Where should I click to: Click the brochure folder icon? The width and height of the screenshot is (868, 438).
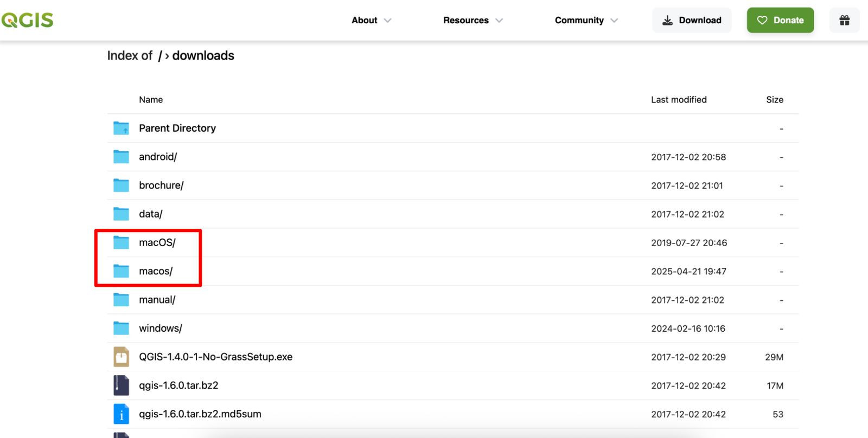(x=121, y=185)
